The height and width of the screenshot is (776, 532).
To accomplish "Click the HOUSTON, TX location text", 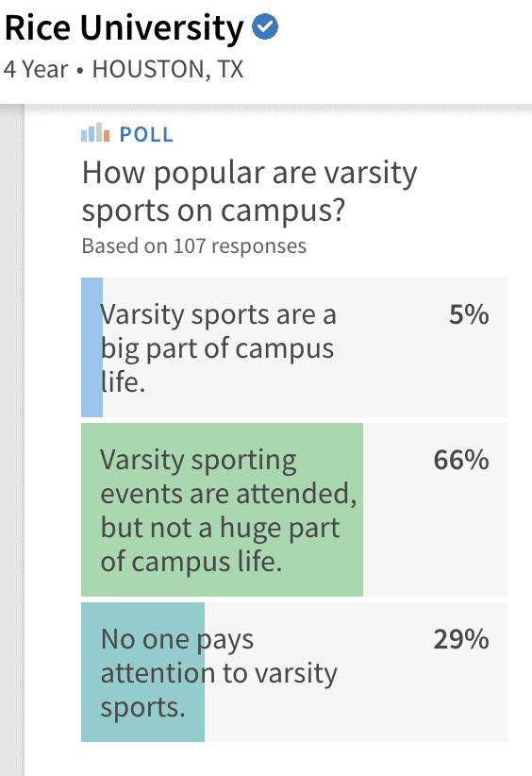I will [168, 69].
